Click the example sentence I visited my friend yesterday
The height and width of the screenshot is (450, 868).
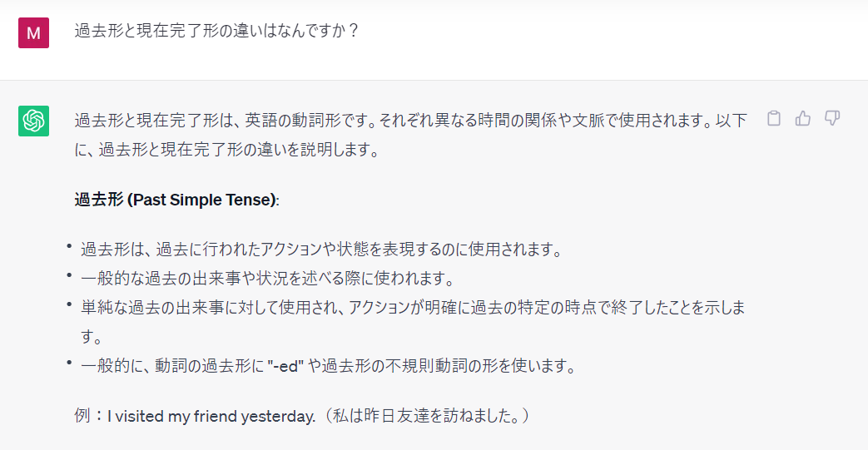click(x=211, y=416)
